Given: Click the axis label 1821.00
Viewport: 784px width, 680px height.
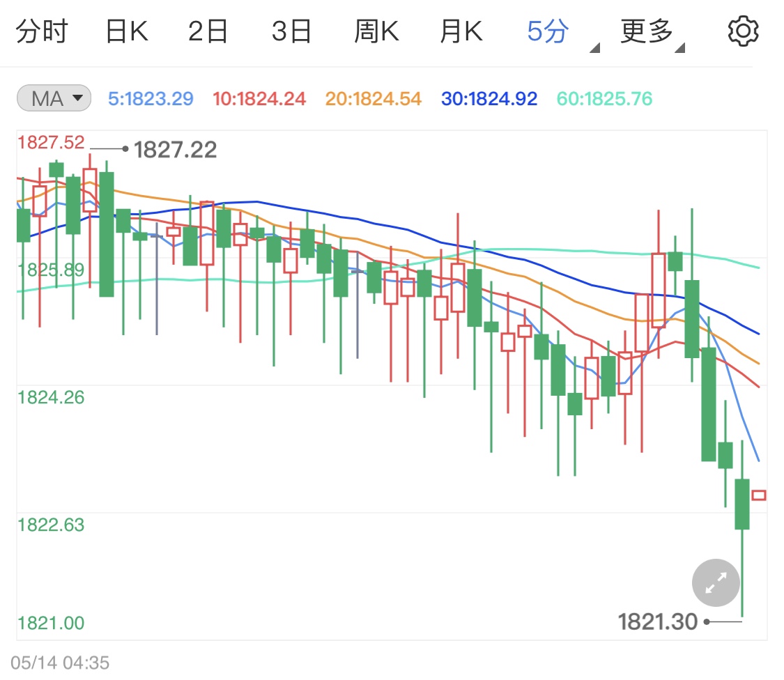Looking at the screenshot, I should [51, 624].
